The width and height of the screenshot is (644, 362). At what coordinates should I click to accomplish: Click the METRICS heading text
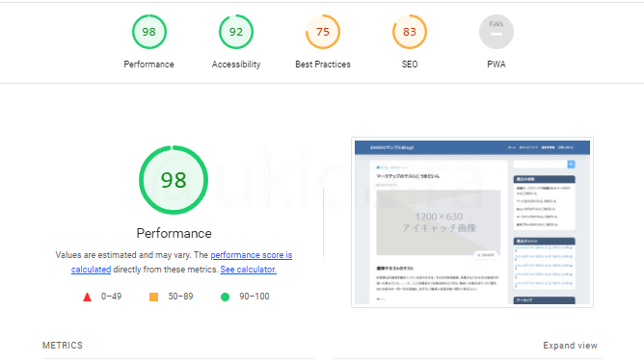(63, 346)
